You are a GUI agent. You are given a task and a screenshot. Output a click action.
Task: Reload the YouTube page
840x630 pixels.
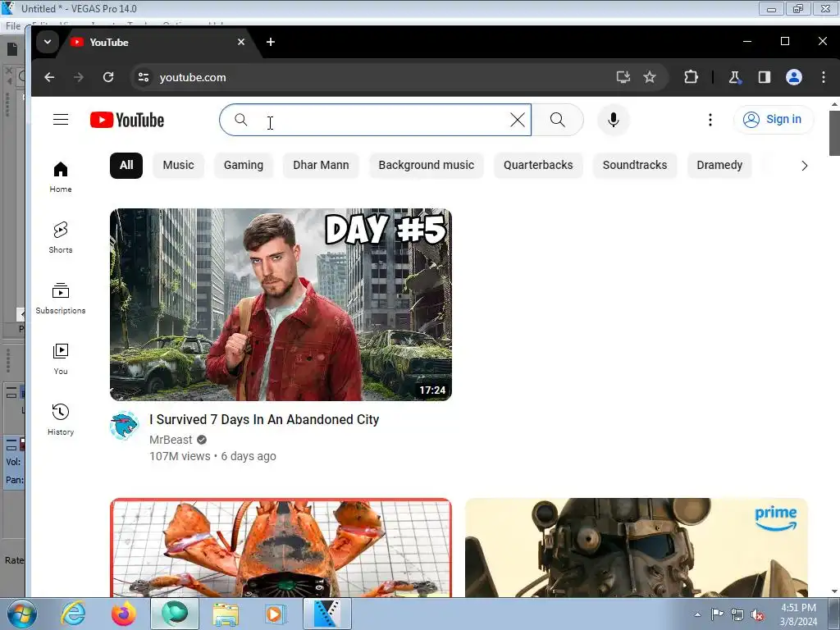tap(108, 77)
